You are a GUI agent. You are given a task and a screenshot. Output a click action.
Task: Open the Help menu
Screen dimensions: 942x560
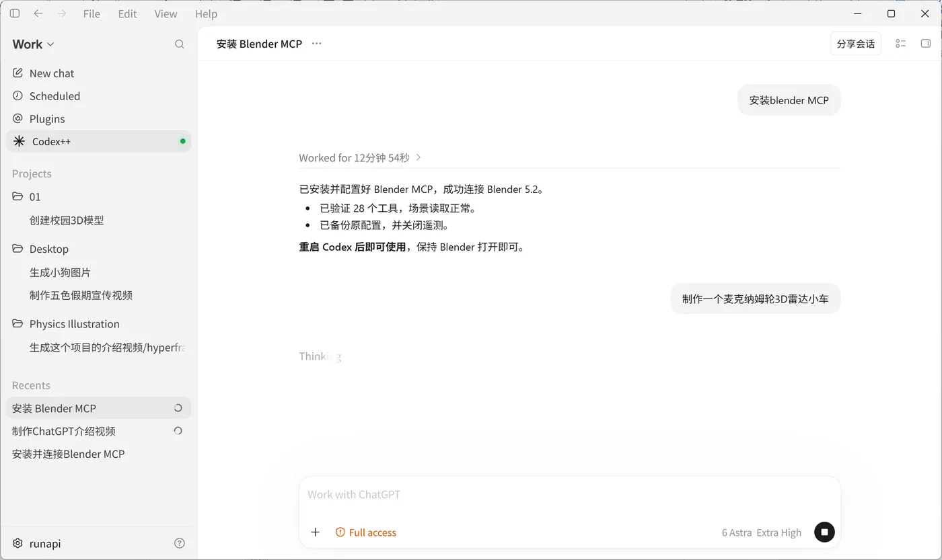[206, 13]
